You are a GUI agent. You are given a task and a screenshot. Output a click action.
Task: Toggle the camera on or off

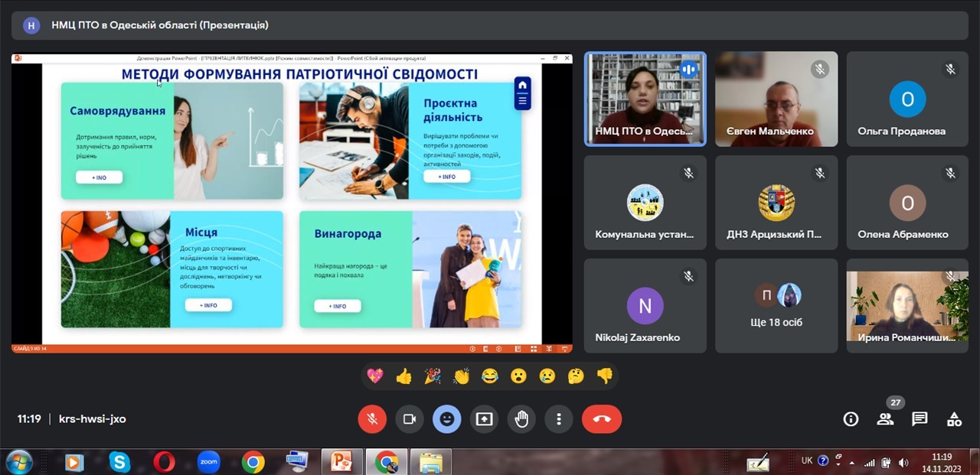click(x=410, y=419)
